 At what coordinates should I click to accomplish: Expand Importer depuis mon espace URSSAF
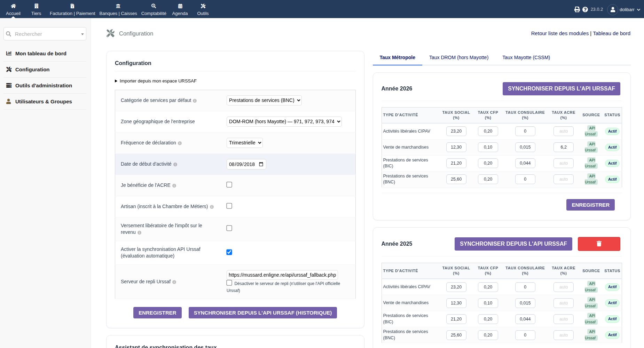(x=156, y=81)
